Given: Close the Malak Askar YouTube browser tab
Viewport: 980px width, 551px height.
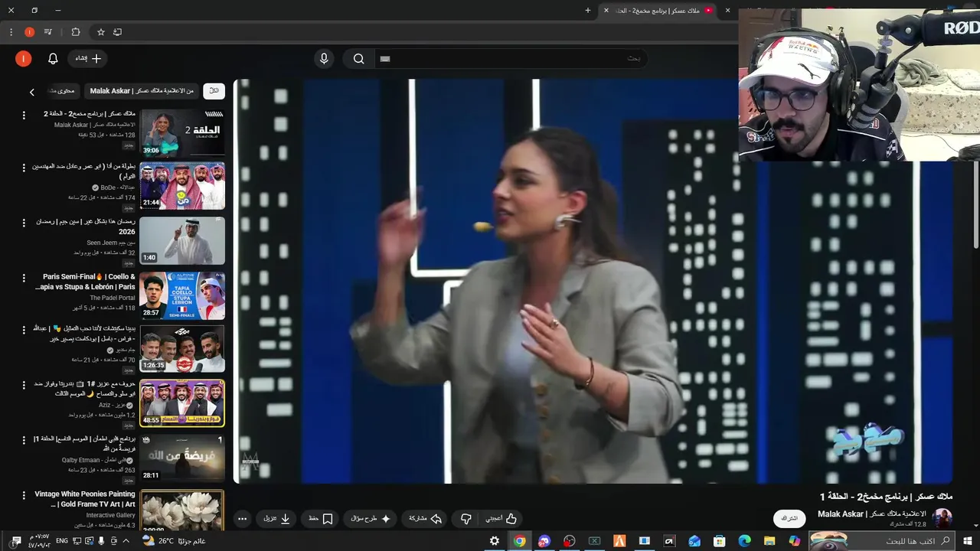Looking at the screenshot, I should (x=606, y=11).
